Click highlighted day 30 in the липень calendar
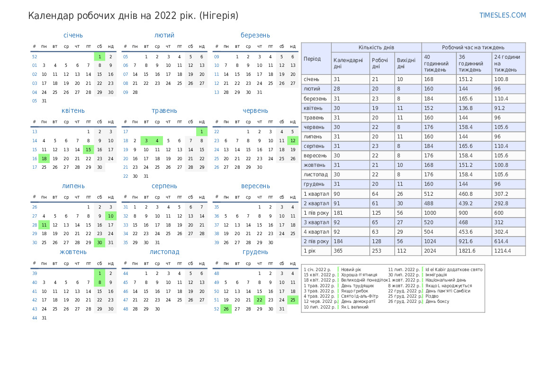The height and width of the screenshot is (392, 554). [100, 243]
